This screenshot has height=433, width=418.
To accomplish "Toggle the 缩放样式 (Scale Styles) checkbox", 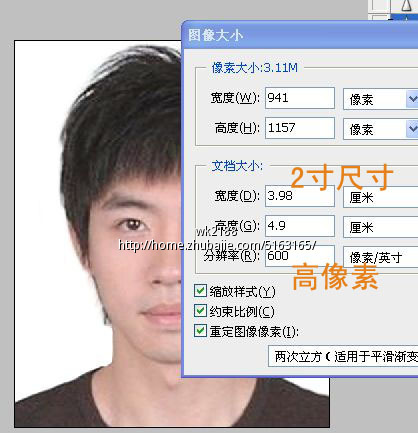I will tap(200, 291).
